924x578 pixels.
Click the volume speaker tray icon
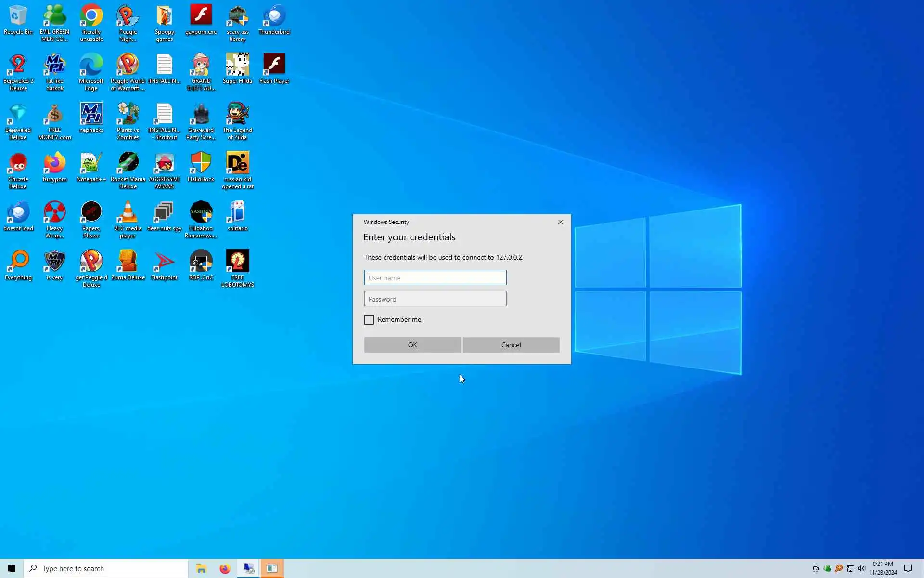tap(861, 568)
